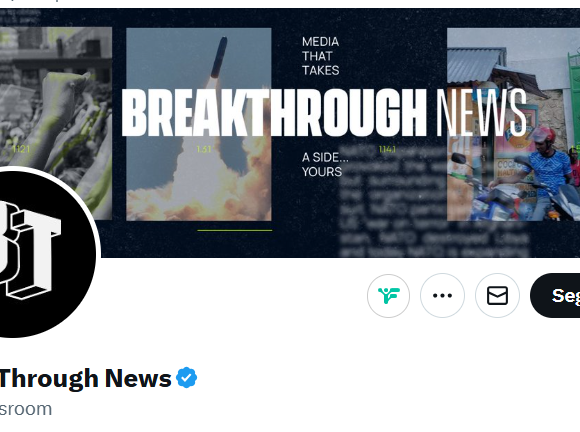Click the green F extension icon button
The height and width of the screenshot is (432, 580).
pyautogui.click(x=388, y=296)
